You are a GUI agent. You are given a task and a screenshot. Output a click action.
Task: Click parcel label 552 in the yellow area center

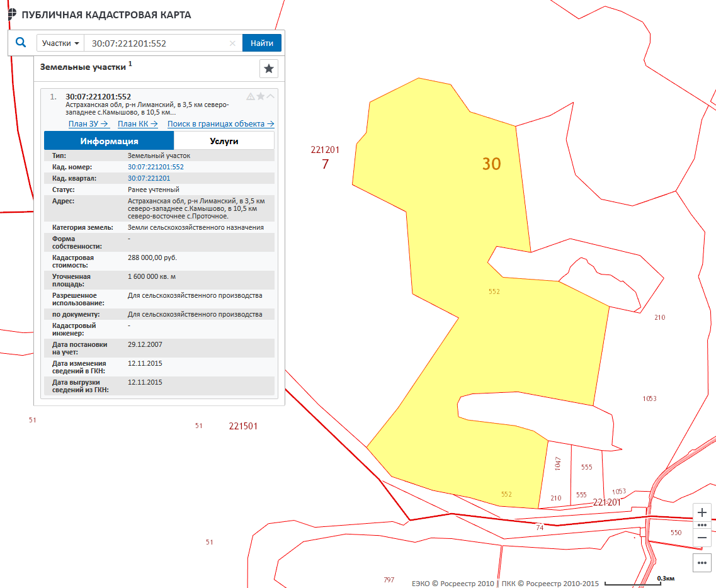[x=494, y=291]
